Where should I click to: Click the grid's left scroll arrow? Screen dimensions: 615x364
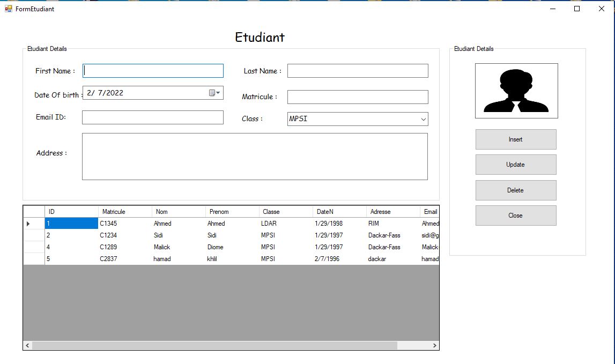[x=27, y=346]
